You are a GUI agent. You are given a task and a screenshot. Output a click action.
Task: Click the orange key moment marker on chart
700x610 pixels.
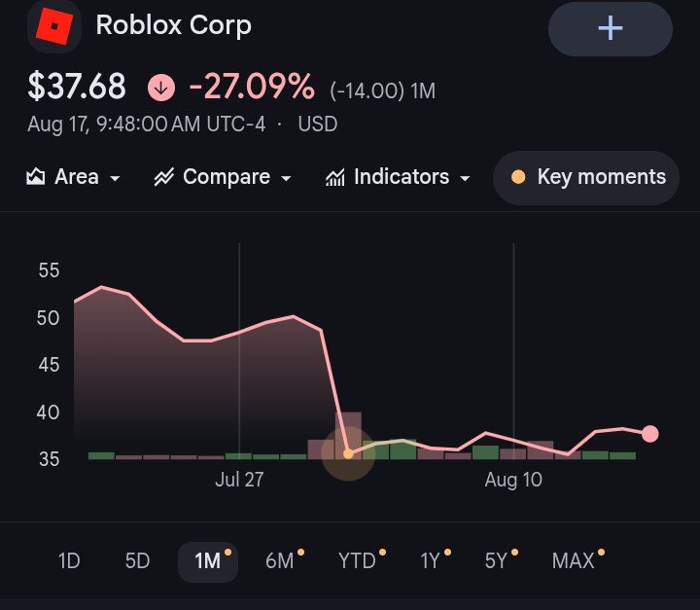click(x=348, y=454)
